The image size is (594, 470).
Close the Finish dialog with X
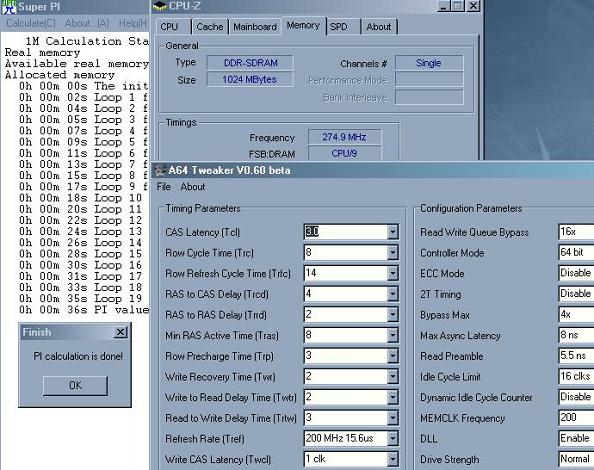(x=120, y=333)
